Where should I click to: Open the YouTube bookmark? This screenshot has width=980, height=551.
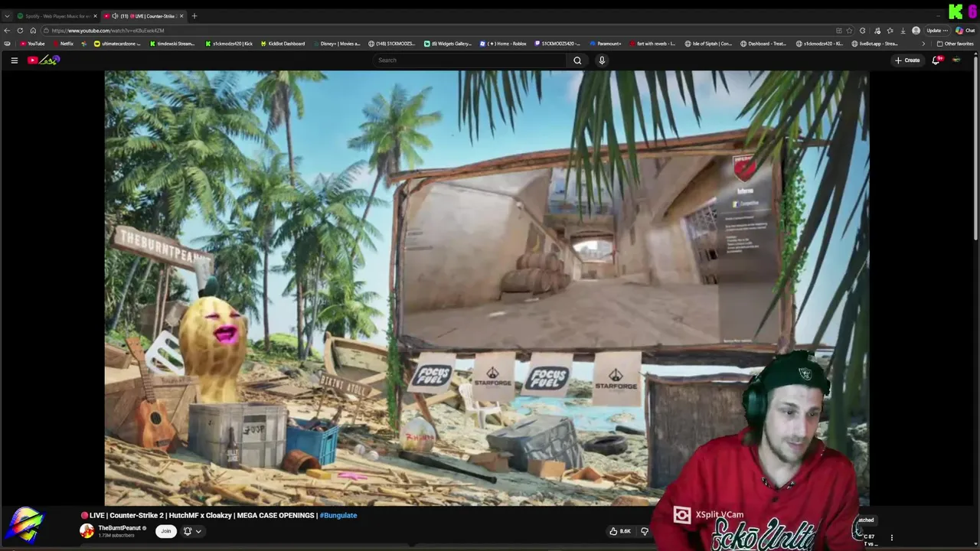(33, 44)
